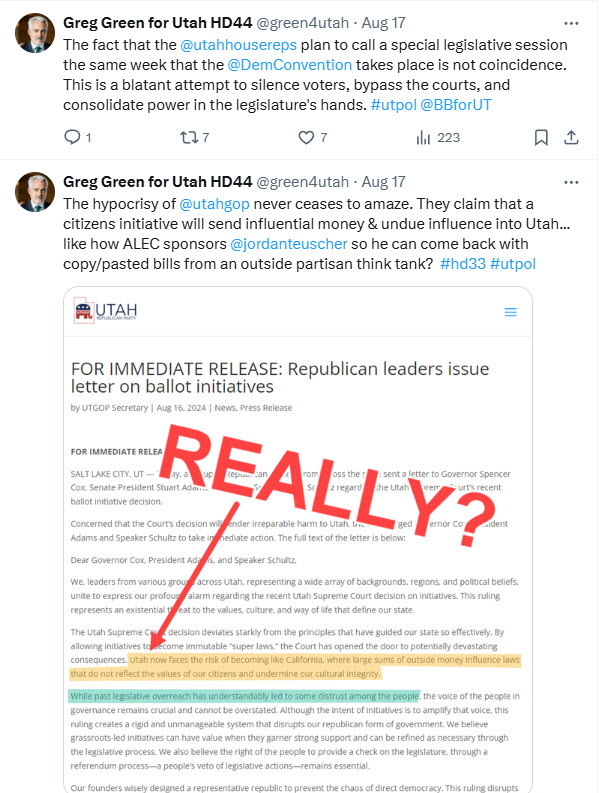Image resolution: width=599 pixels, height=793 pixels.
Task: Open the #utpol hashtag in first tweet
Action: point(394,105)
